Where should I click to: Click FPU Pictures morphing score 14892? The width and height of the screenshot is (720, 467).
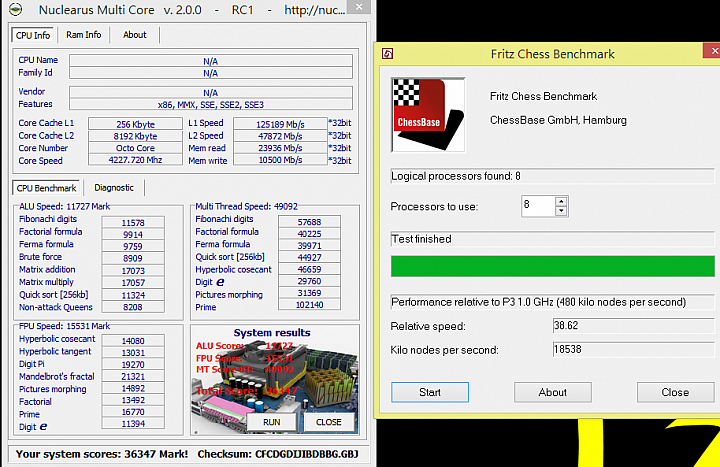click(133, 388)
